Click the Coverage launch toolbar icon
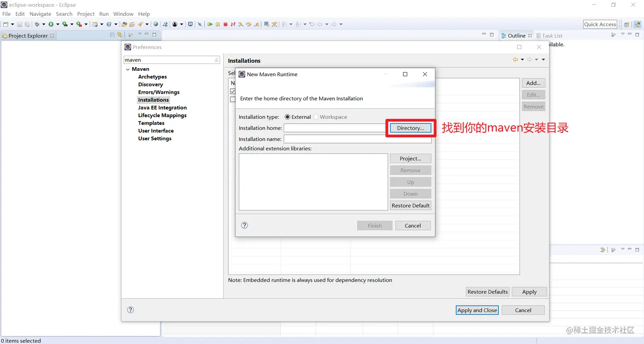 click(x=65, y=24)
